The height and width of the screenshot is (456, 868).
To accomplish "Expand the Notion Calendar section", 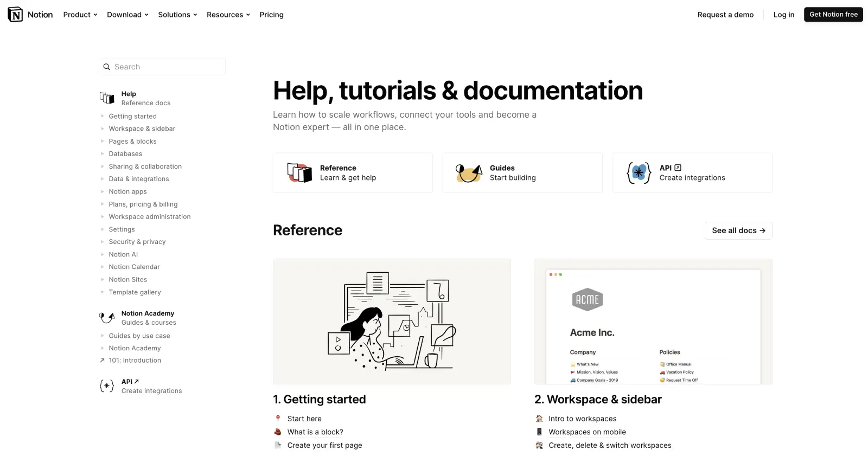I will click(102, 267).
